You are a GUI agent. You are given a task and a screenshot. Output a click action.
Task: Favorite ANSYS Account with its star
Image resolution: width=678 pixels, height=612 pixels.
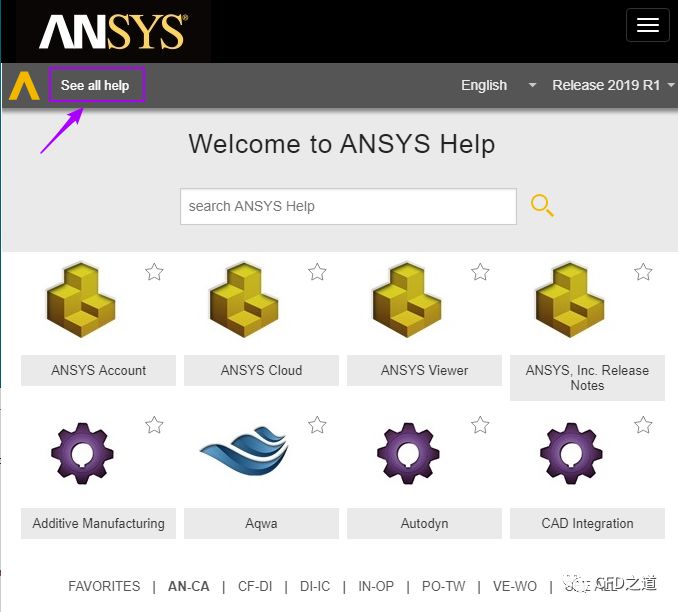point(154,272)
